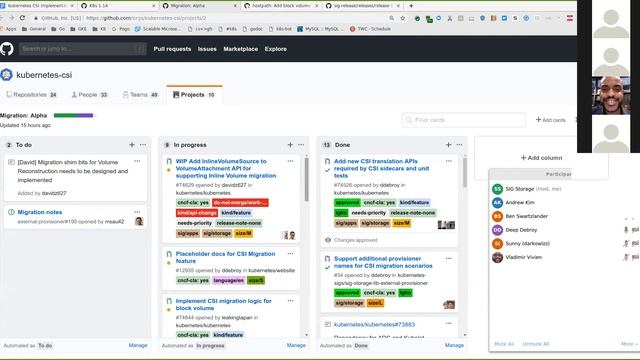Screen dimensions: 640x360
Task: Focus the GitHub search box
Action: [83, 49]
